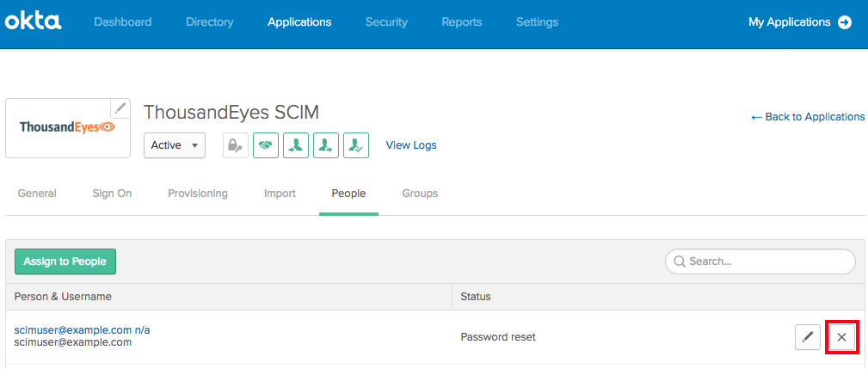Open the Security menu
Viewport: 868px width, 369px height.
pos(386,22)
